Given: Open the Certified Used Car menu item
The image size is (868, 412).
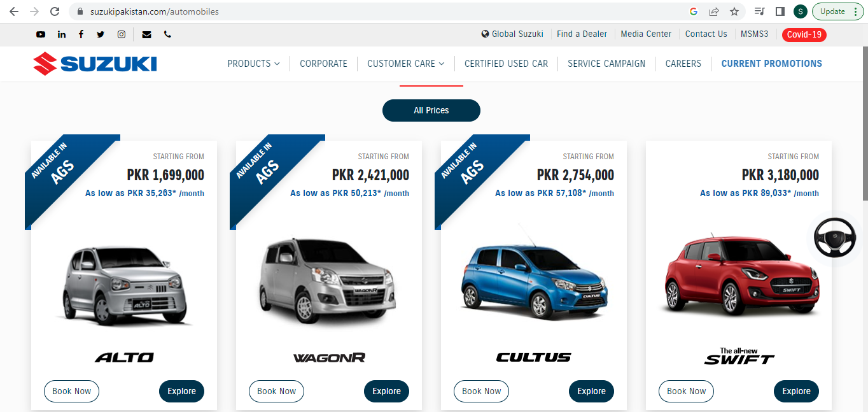Looking at the screenshot, I should [x=506, y=64].
